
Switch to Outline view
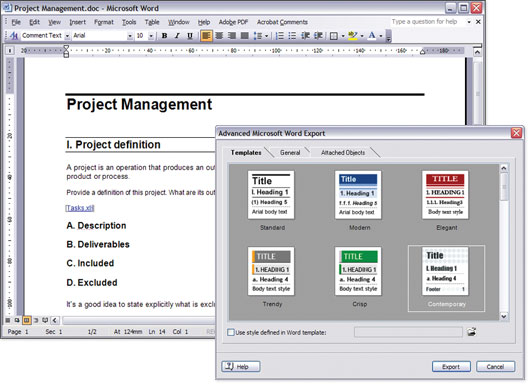(x=36, y=320)
